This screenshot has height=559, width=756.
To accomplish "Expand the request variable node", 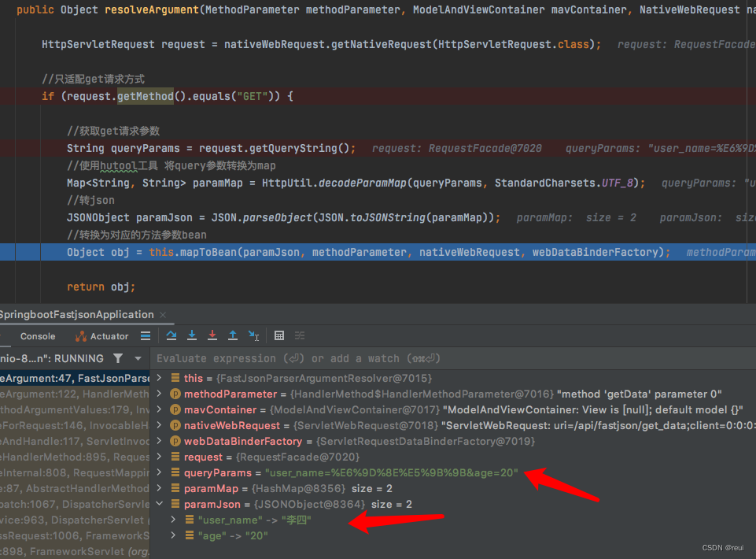I will click(160, 457).
